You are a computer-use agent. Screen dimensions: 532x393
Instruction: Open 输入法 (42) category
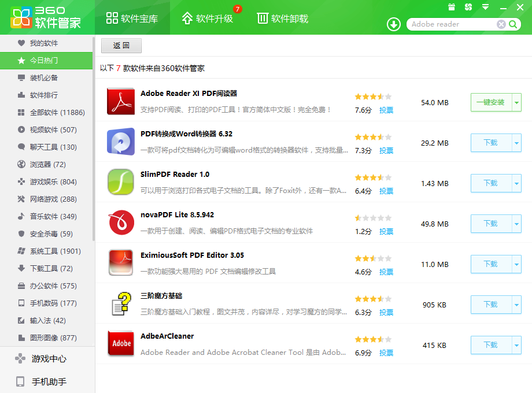pyautogui.click(x=46, y=320)
